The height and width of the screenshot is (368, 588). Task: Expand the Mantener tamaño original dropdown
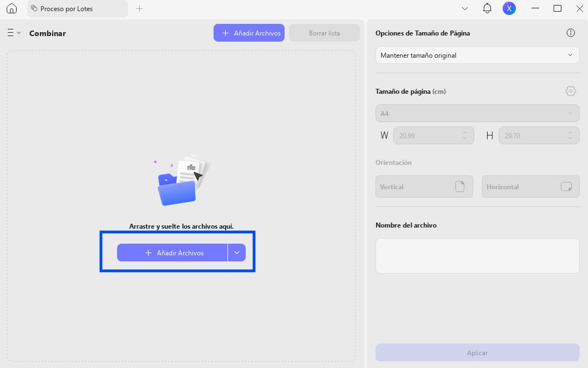pos(478,55)
